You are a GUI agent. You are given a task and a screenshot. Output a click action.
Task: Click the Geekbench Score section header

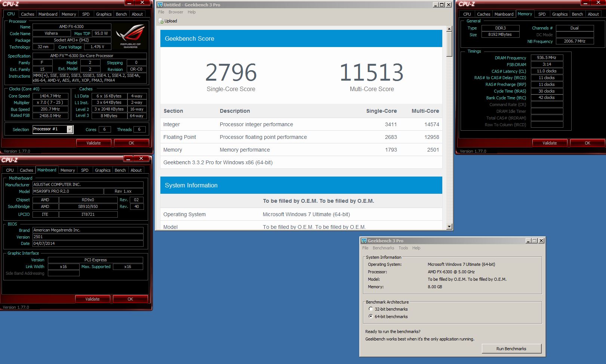click(x=301, y=38)
